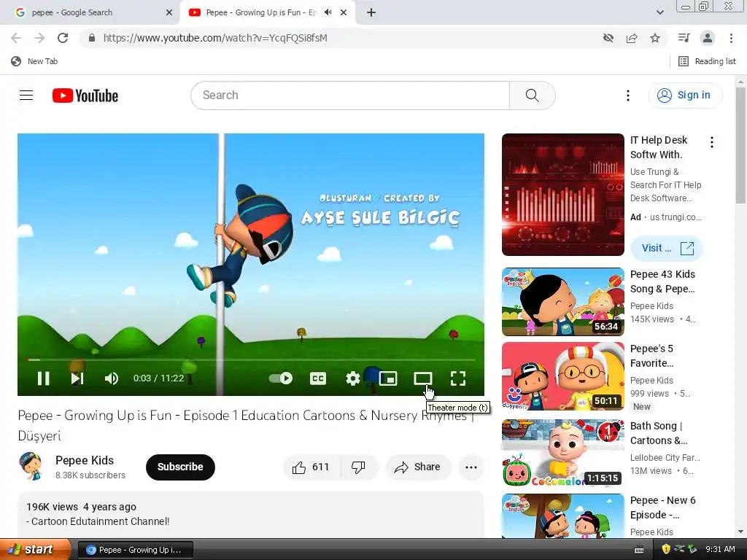
Task: Mute tab via audio speaker icon
Action: (328, 12)
